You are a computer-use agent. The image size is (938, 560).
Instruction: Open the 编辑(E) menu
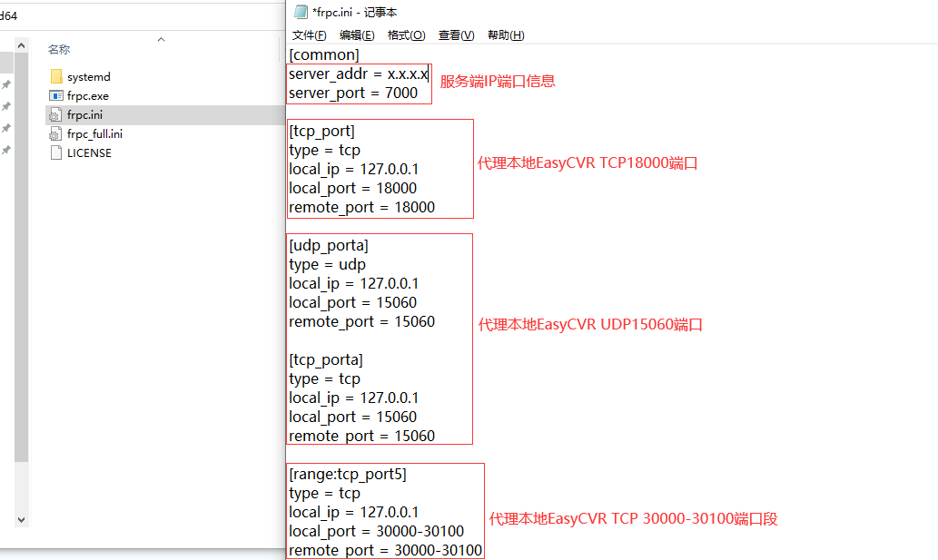tap(357, 35)
